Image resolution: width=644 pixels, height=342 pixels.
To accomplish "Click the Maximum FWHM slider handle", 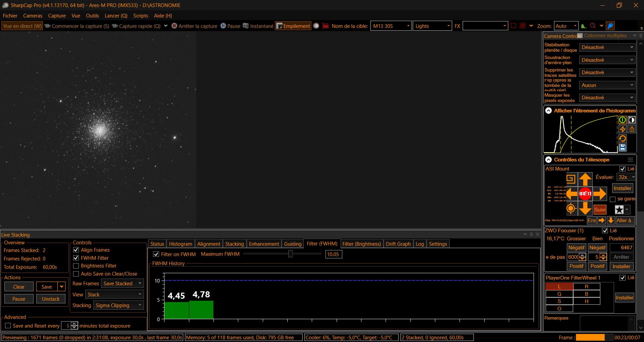I will [291, 254].
